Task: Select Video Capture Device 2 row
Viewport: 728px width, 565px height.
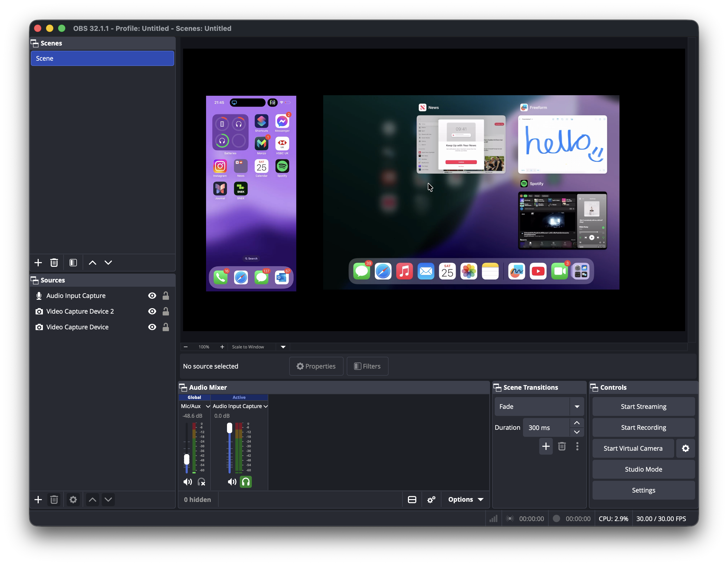Action: tap(102, 311)
